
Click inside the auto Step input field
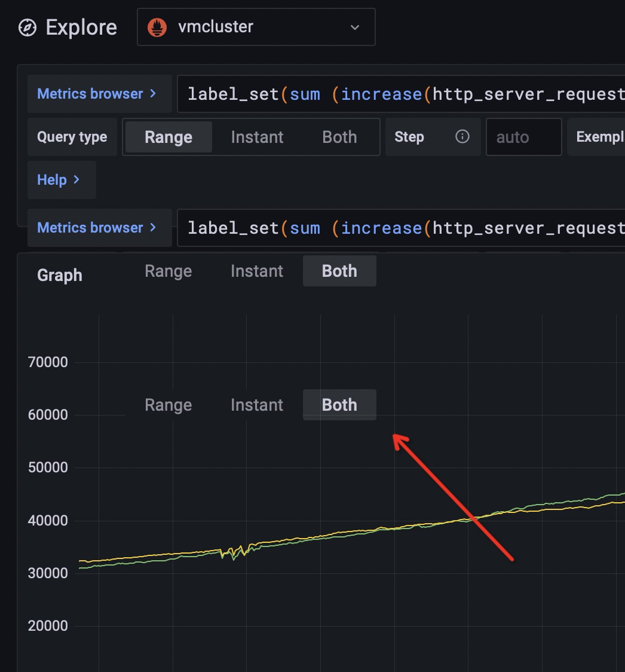tap(523, 137)
